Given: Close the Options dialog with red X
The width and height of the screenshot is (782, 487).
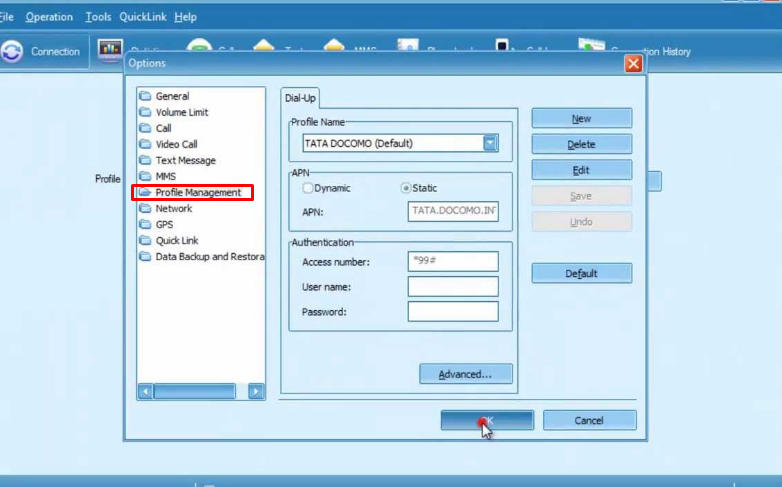Looking at the screenshot, I should tap(633, 64).
